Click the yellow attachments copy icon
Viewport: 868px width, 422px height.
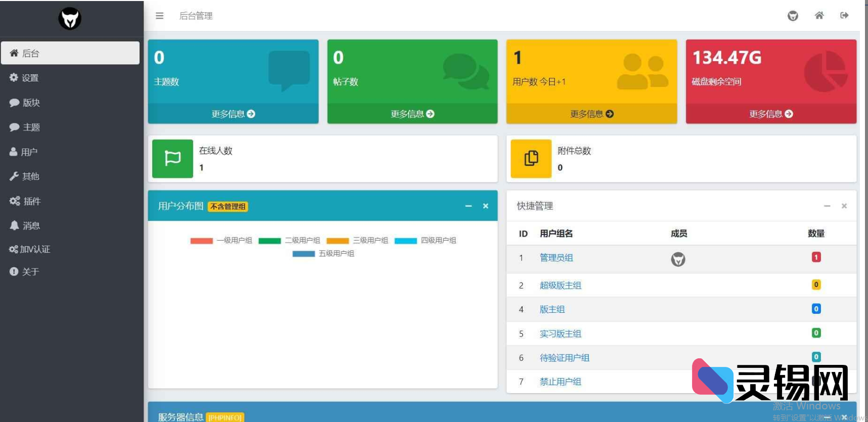[x=531, y=159]
